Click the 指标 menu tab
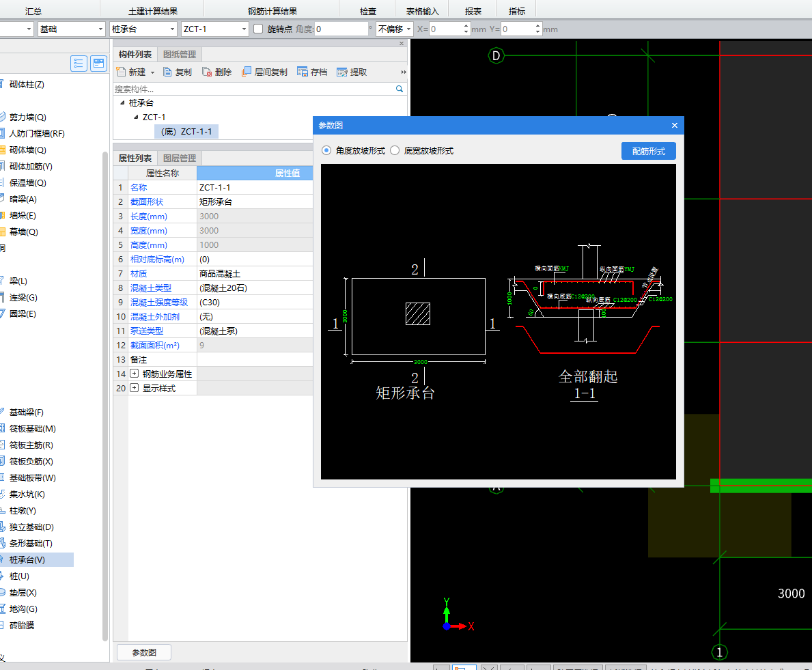Image resolution: width=812 pixels, height=670 pixels. pos(517,11)
